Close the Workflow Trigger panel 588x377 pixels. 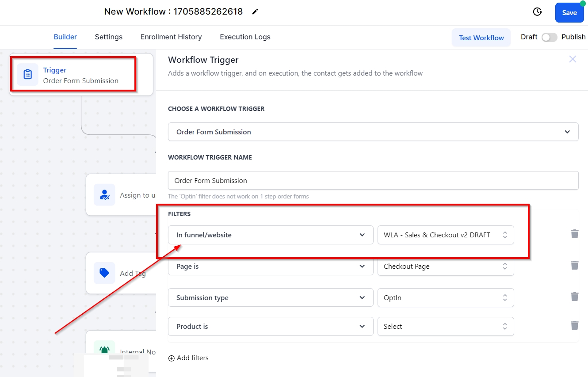click(573, 59)
